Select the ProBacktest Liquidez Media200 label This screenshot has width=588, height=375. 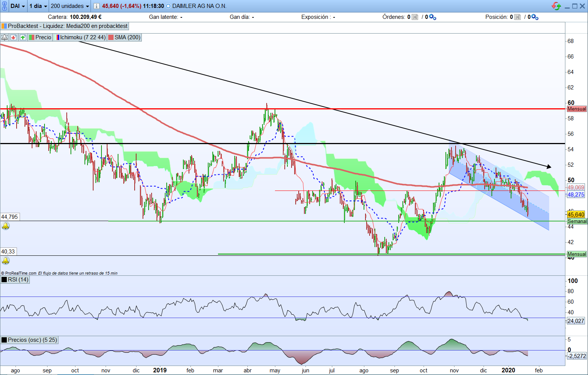tap(65, 26)
